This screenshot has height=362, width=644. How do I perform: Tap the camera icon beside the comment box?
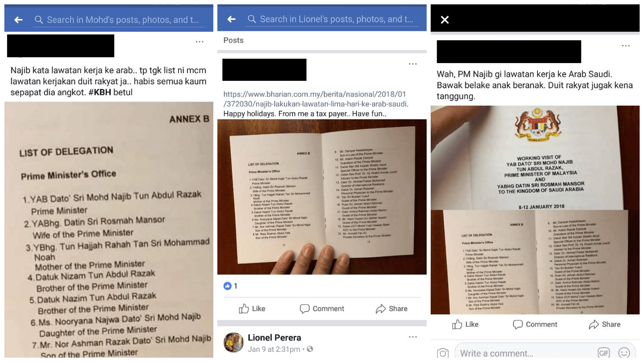443,353
